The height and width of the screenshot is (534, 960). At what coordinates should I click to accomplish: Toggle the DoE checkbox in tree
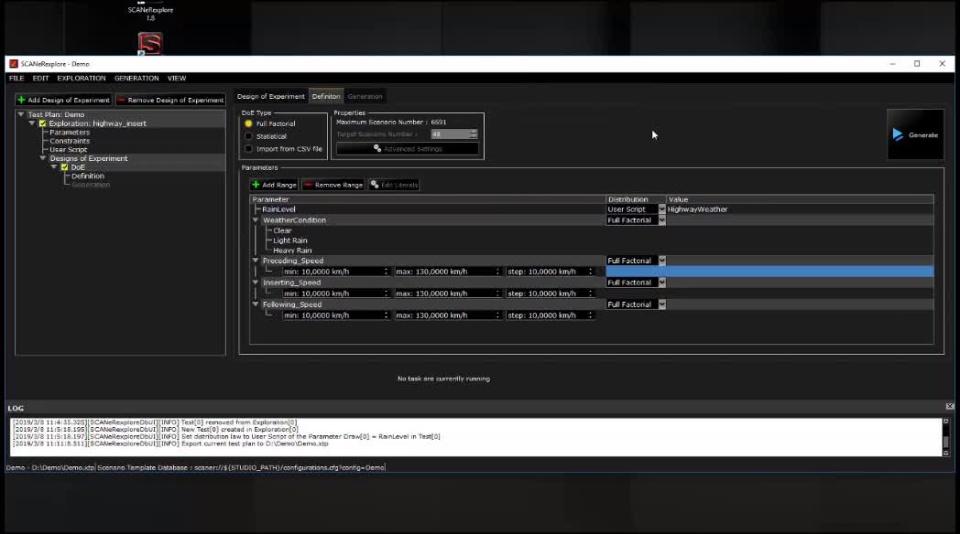pyautogui.click(x=64, y=167)
